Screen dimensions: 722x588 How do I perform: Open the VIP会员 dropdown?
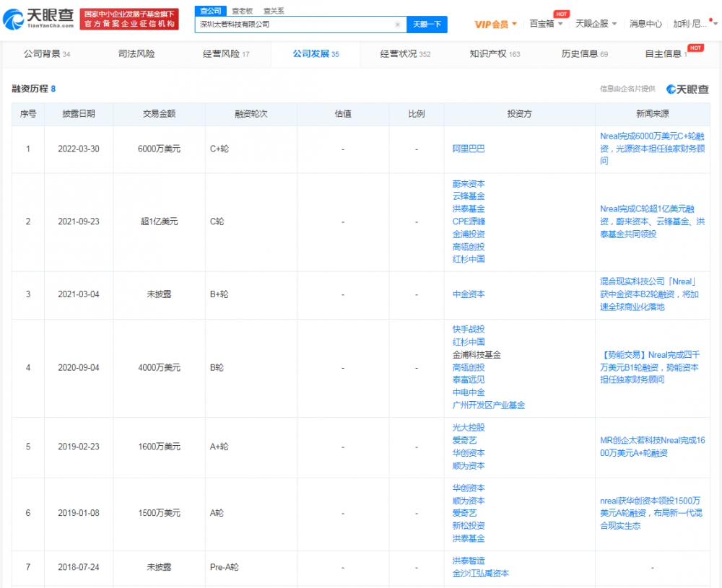click(495, 25)
